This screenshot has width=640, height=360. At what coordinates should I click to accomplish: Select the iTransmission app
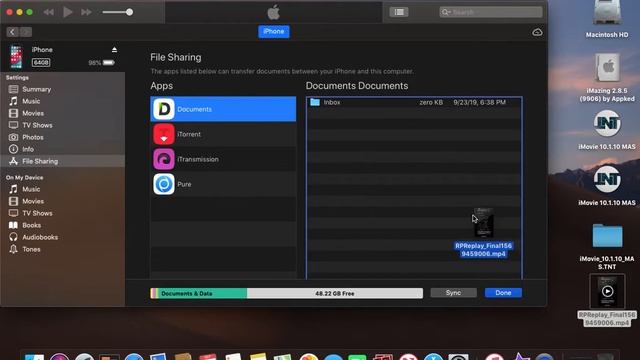[223, 159]
